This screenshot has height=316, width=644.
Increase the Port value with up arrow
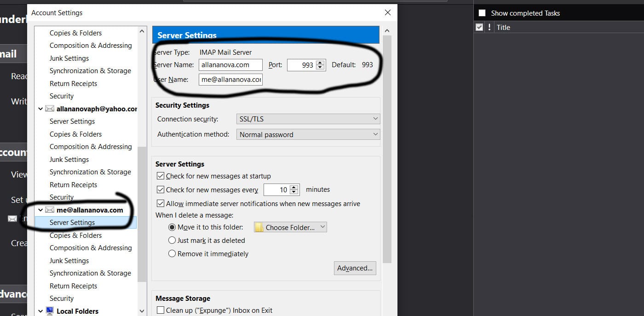pyautogui.click(x=320, y=63)
